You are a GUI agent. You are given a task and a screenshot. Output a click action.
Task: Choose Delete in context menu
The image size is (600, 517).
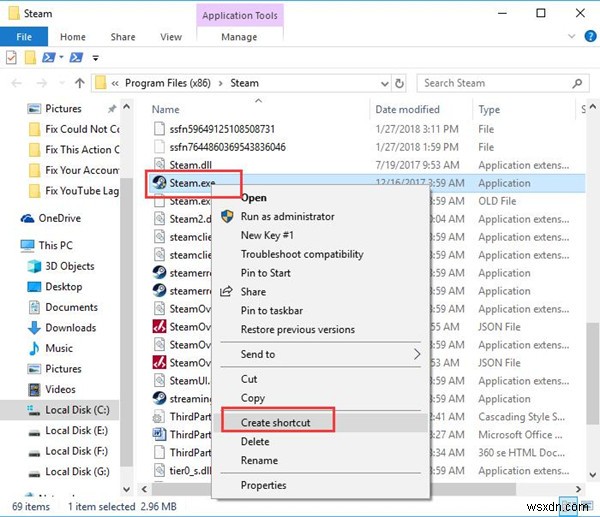tap(255, 442)
